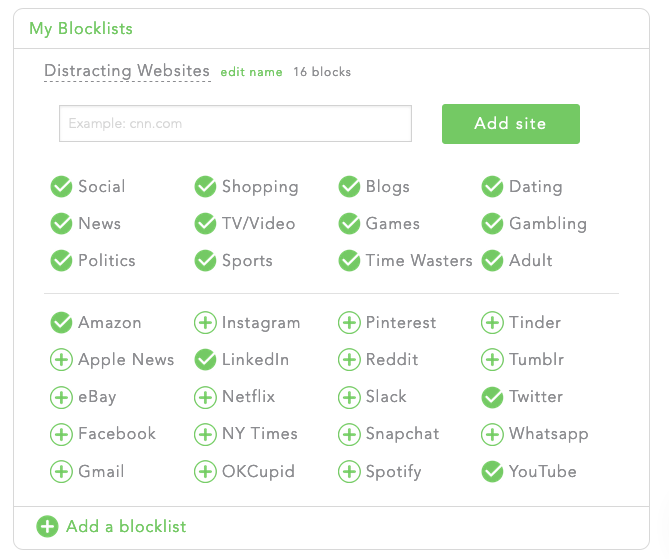Add Tinder to blocked sites
669x559 pixels.
point(492,323)
